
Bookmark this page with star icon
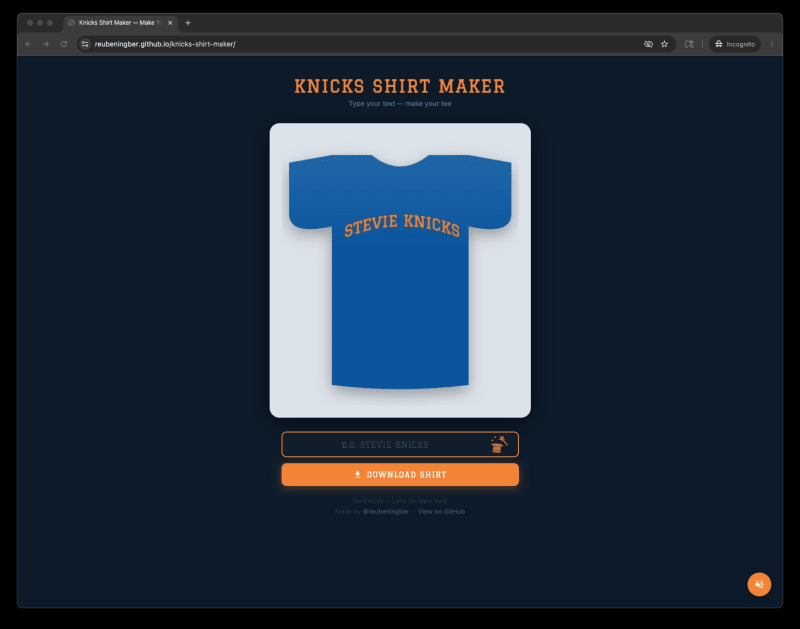(664, 44)
